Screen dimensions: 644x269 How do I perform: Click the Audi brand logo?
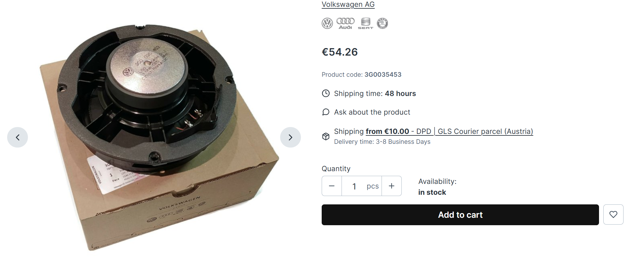point(346,23)
